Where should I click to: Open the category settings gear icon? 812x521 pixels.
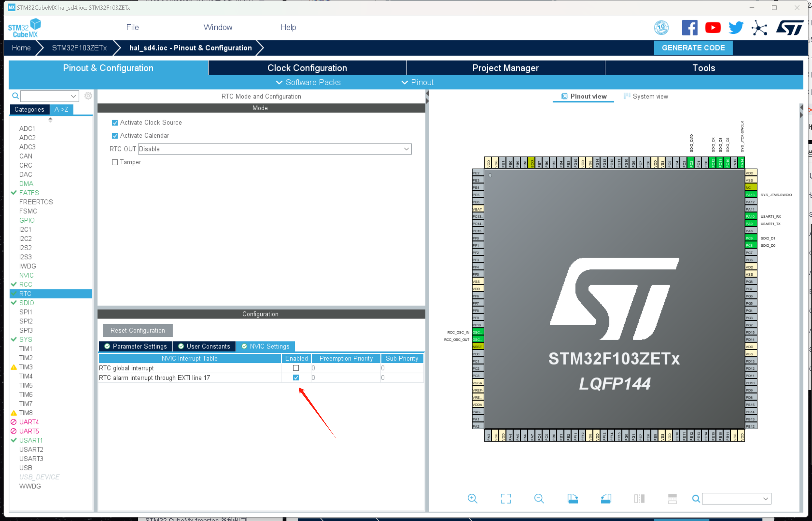tap(88, 96)
